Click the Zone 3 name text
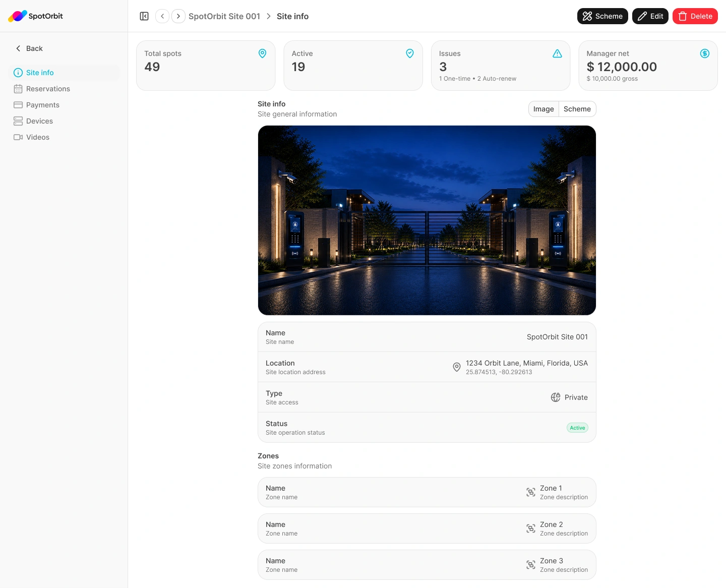The image size is (726, 588). coord(552,561)
